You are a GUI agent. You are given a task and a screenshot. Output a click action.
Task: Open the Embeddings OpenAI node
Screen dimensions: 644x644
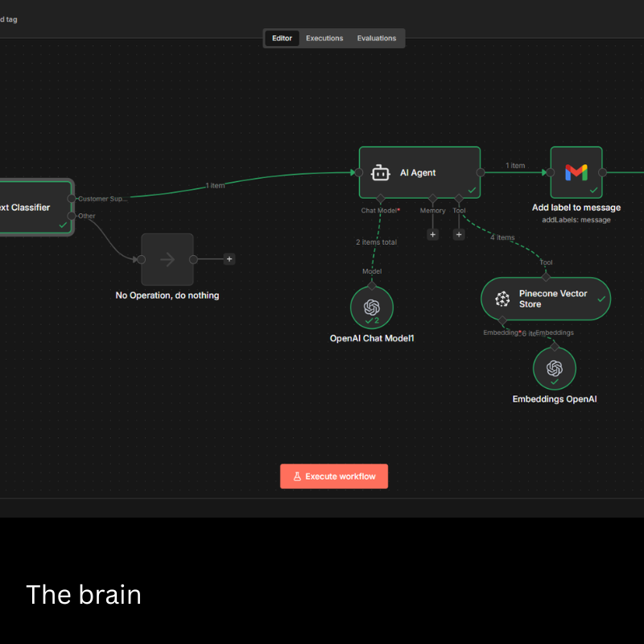[554, 369]
